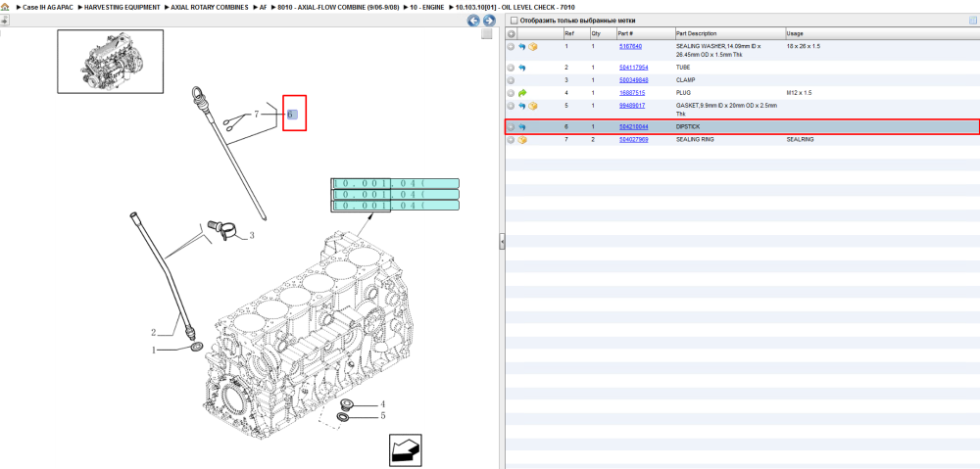
Task: Click third teal 10.001.04 reference label
Action: pyautogui.click(x=395, y=206)
